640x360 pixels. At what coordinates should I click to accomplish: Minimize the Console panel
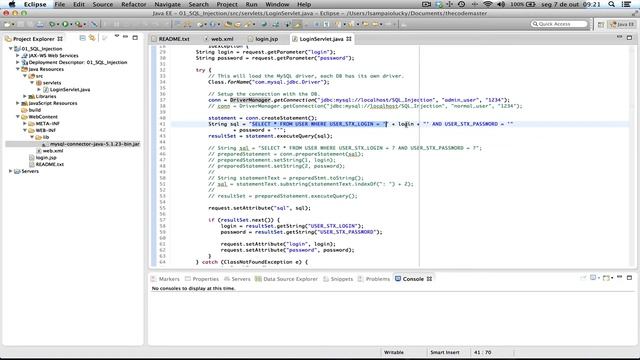[x=620, y=277]
